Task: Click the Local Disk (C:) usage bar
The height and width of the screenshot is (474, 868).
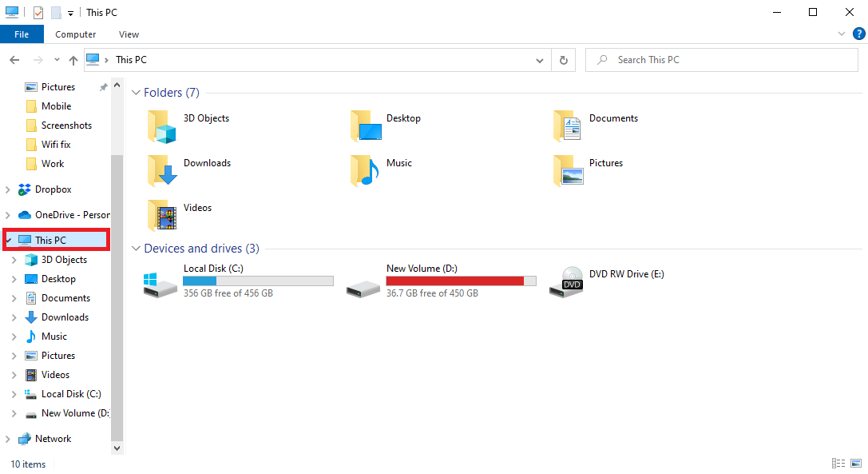Action: 259,281
